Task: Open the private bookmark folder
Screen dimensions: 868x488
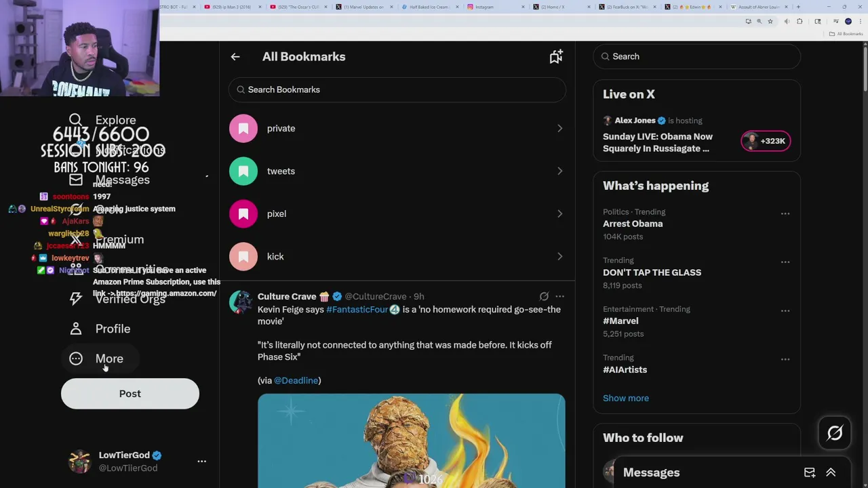Action: click(x=397, y=128)
